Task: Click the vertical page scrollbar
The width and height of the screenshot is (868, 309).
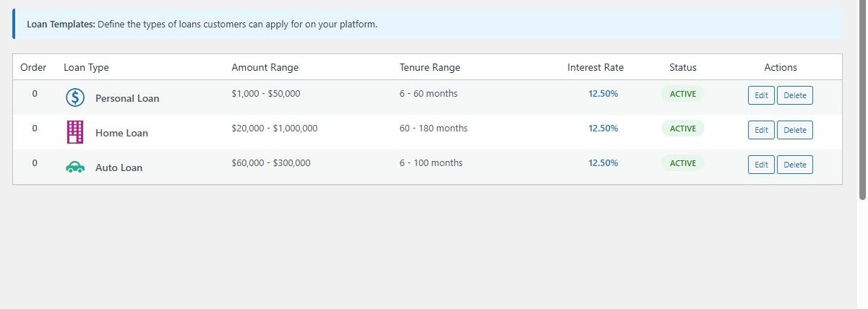Action: coord(861,101)
